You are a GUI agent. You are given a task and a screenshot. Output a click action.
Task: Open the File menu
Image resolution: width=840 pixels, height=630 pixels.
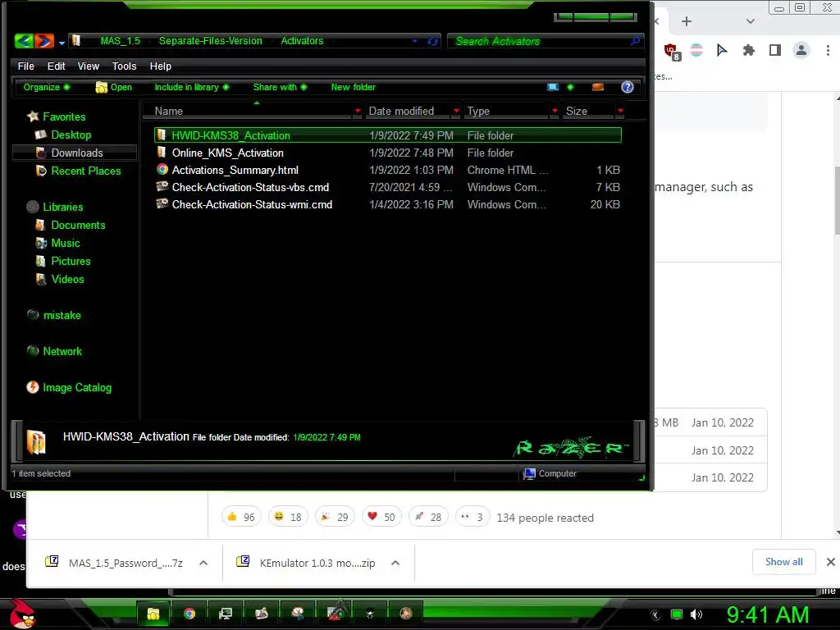(x=25, y=66)
